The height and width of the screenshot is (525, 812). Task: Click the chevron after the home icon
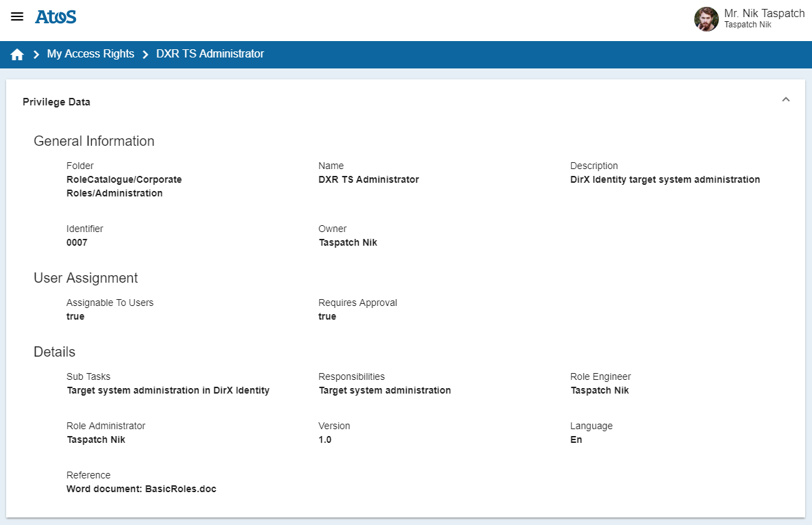point(36,55)
